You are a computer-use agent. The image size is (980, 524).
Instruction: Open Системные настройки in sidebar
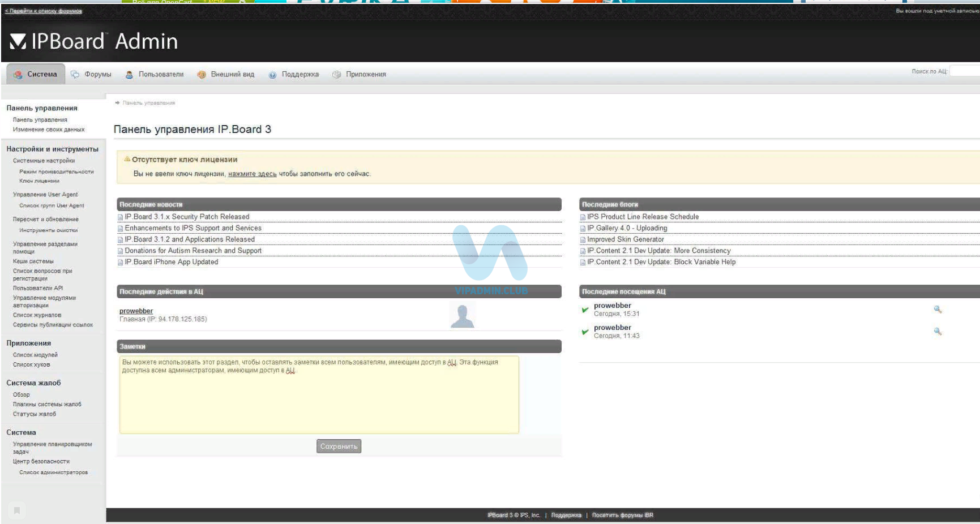(44, 161)
